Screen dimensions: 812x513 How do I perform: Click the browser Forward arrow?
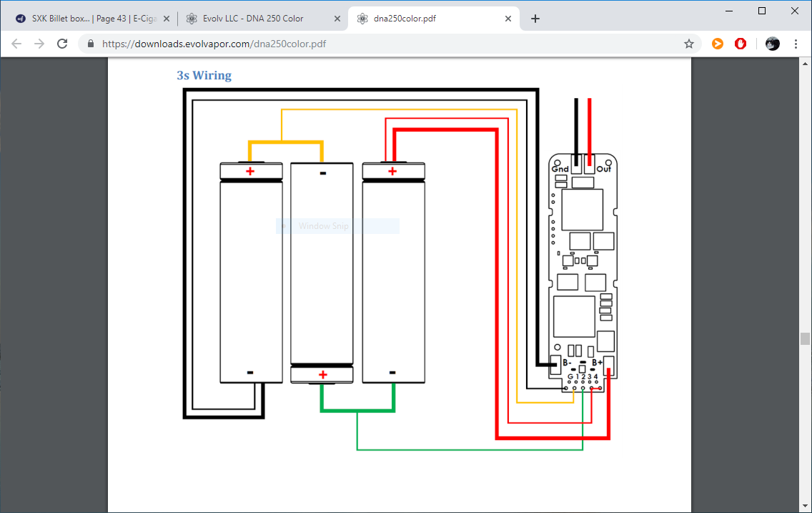(x=39, y=44)
